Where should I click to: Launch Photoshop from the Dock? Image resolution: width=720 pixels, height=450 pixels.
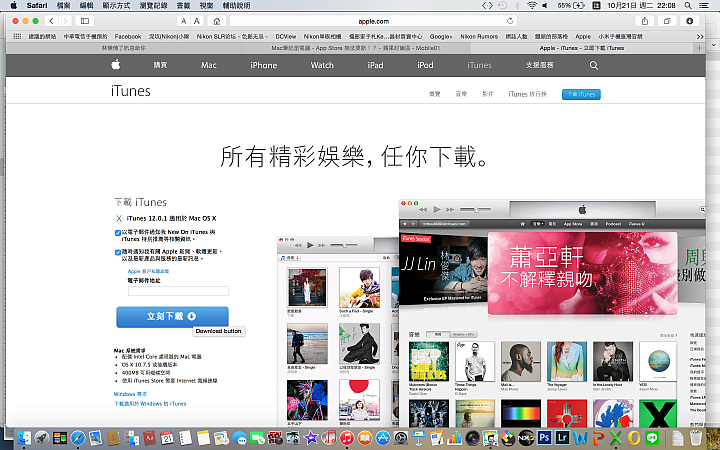click(544, 438)
